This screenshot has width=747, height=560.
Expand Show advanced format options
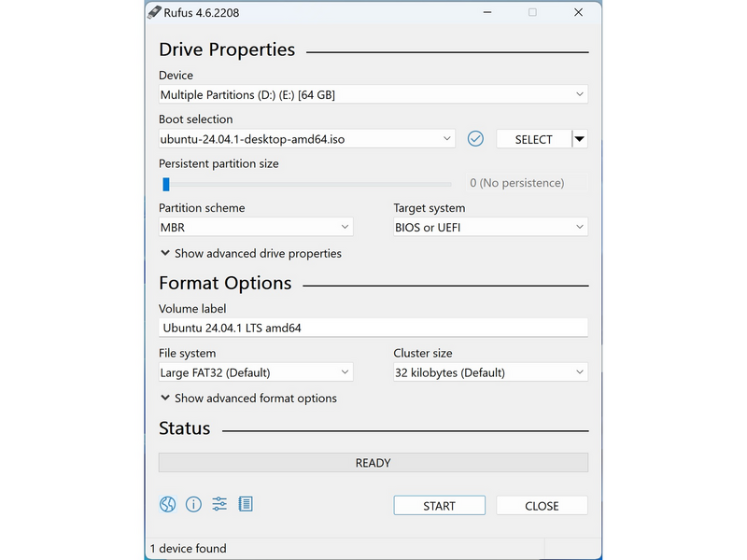point(248,399)
